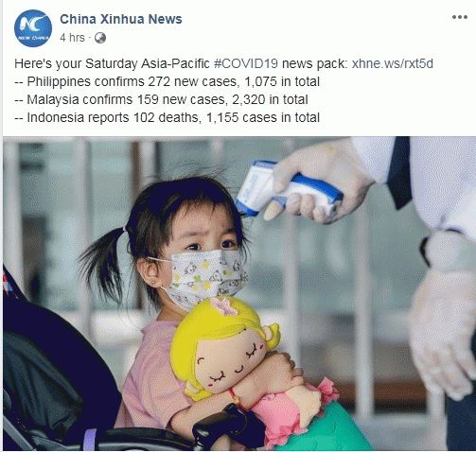Click the Indonesia reports 102 deaths line

(x=167, y=117)
